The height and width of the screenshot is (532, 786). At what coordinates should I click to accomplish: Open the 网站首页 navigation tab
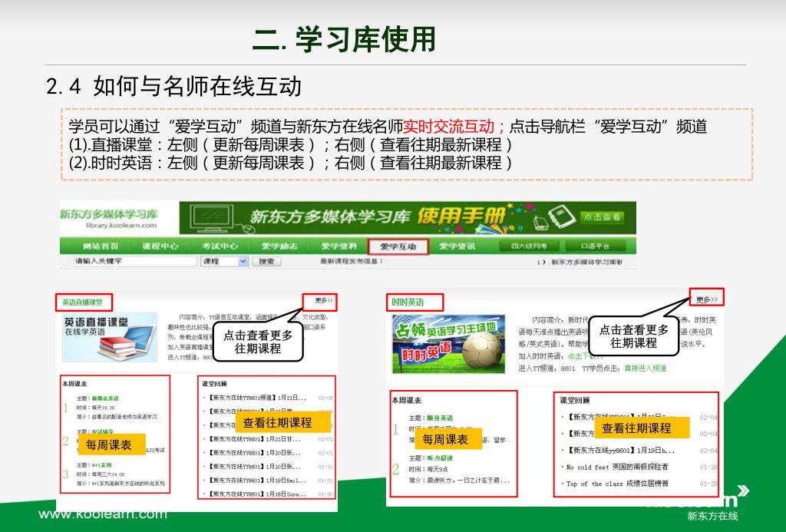pos(101,246)
